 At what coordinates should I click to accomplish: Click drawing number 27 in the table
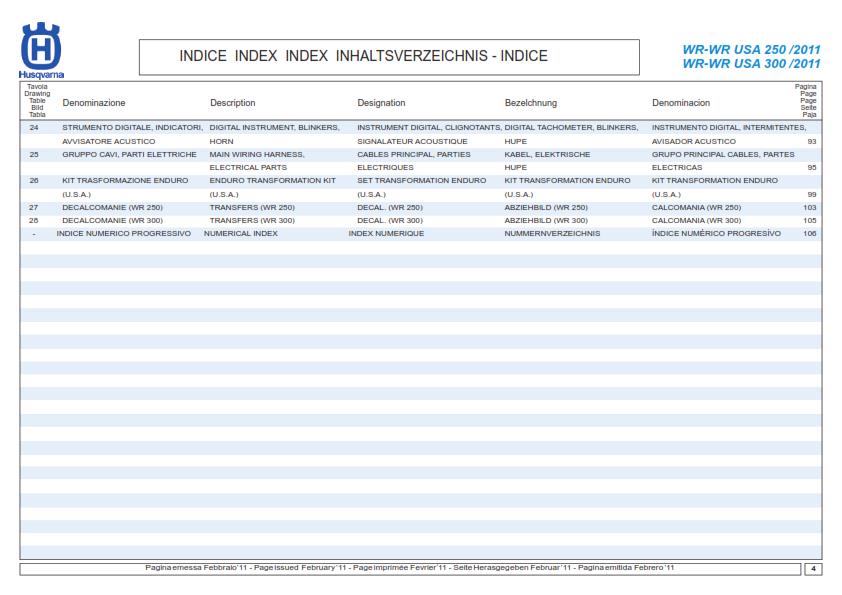[x=34, y=207]
